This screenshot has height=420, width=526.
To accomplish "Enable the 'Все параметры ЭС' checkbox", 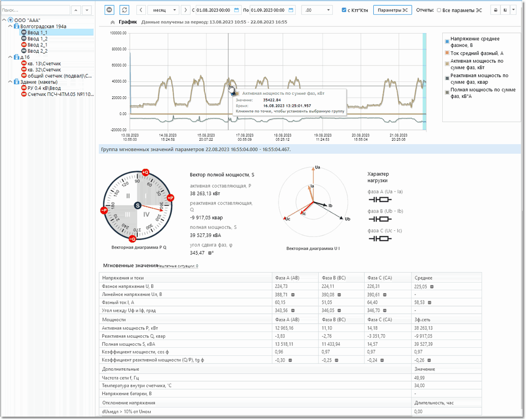I will 439,10.
